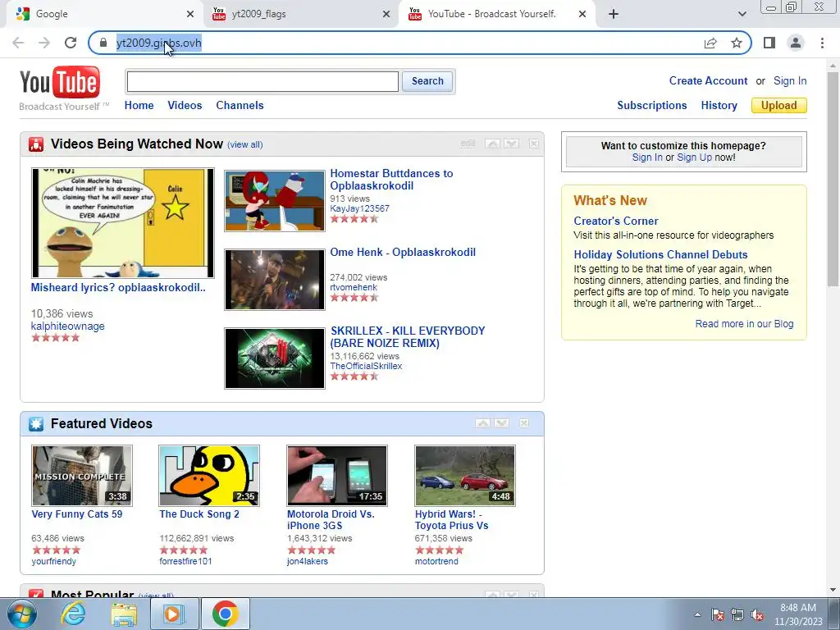This screenshot has width=840, height=630.
Task: Click the browser forward arrow
Action: click(x=44, y=43)
